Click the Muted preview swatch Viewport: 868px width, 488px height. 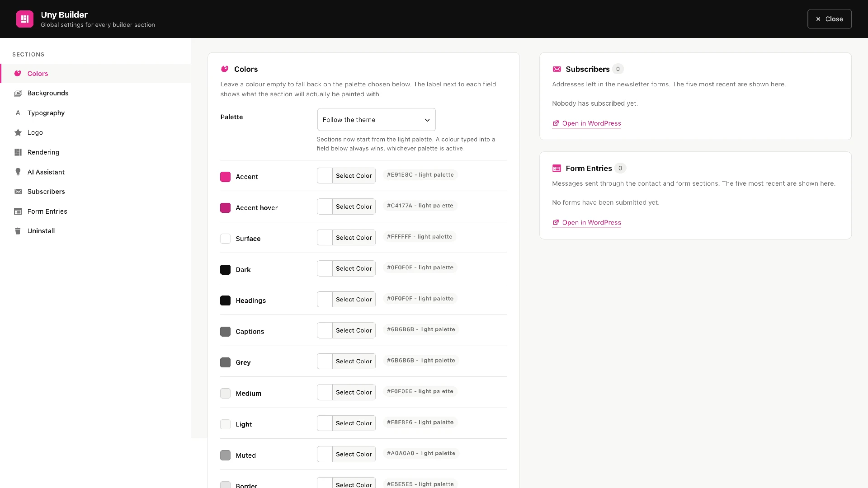coord(225,455)
